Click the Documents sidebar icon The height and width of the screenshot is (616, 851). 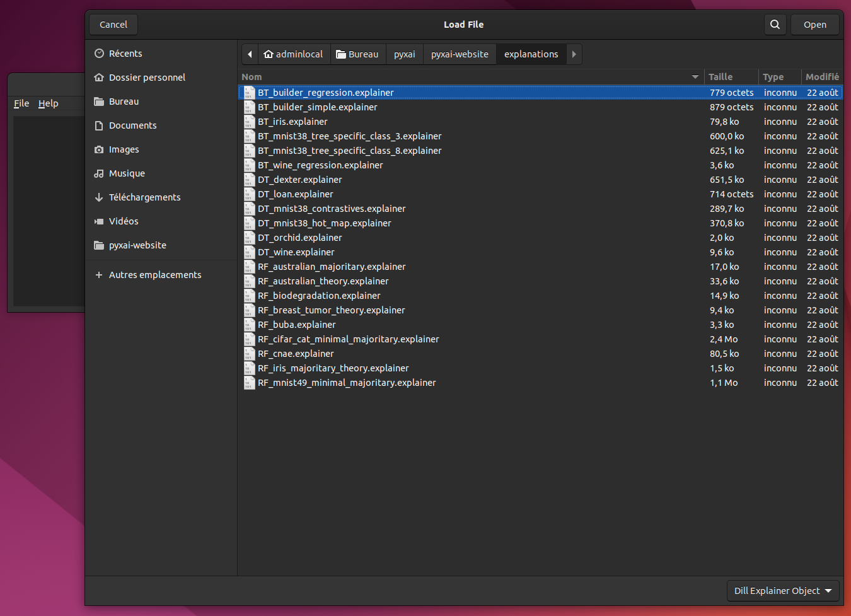[x=99, y=125]
